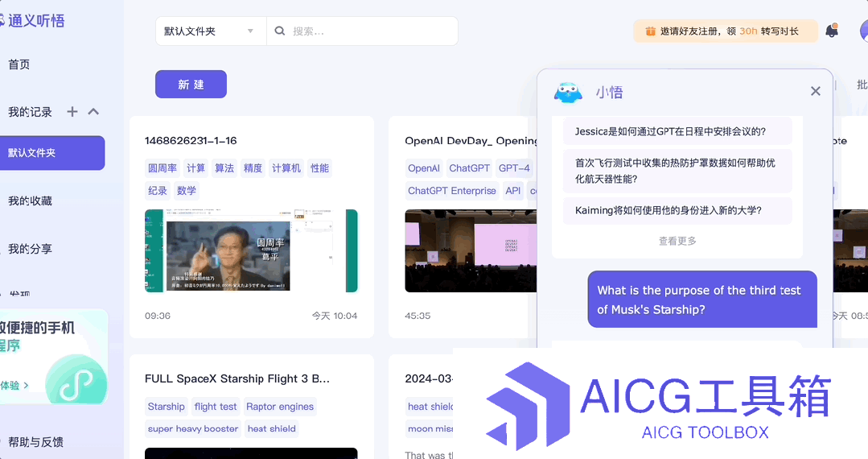The width and height of the screenshot is (868, 459).
Task: Close the 小悟 chat panel
Action: (x=816, y=91)
